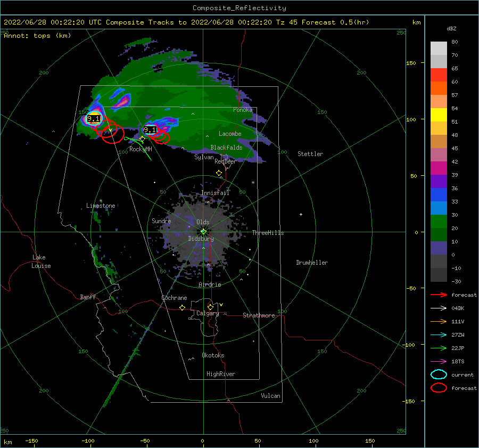Click the cyan 27ZW arrow icon
The height and width of the screenshot is (448, 479).
coord(439,335)
